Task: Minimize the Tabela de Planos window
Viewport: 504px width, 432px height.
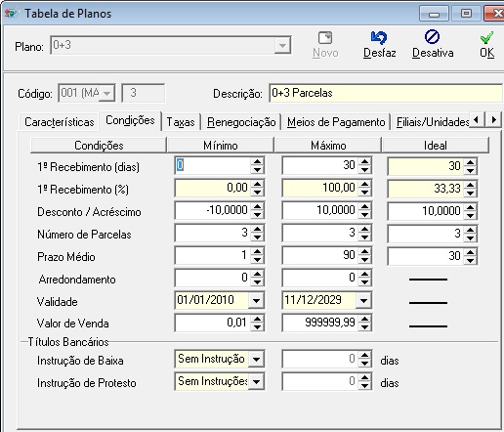Action: tap(434, 14)
